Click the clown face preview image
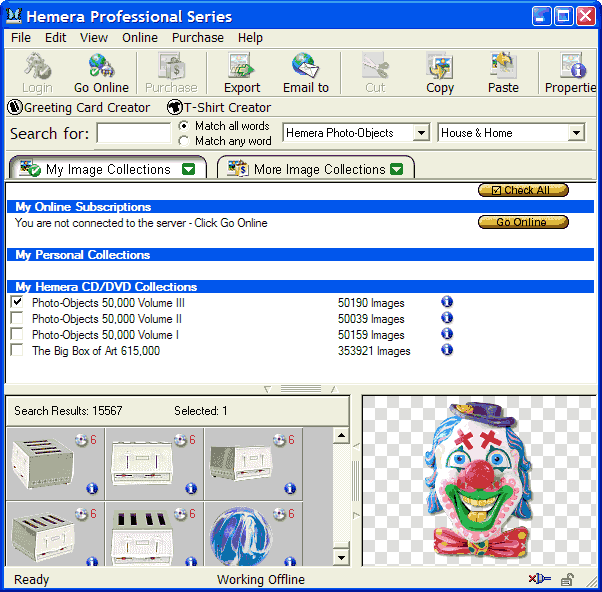This screenshot has width=602, height=592. (x=480, y=480)
